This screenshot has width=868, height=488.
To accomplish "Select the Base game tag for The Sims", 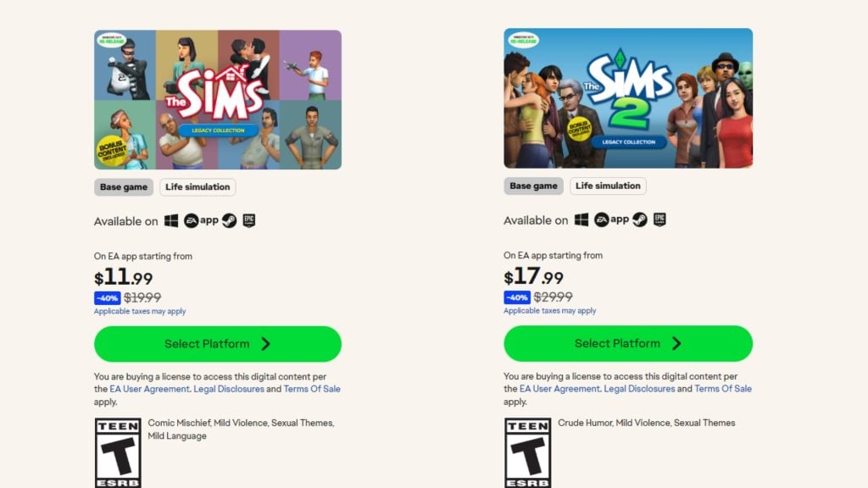I will [123, 186].
